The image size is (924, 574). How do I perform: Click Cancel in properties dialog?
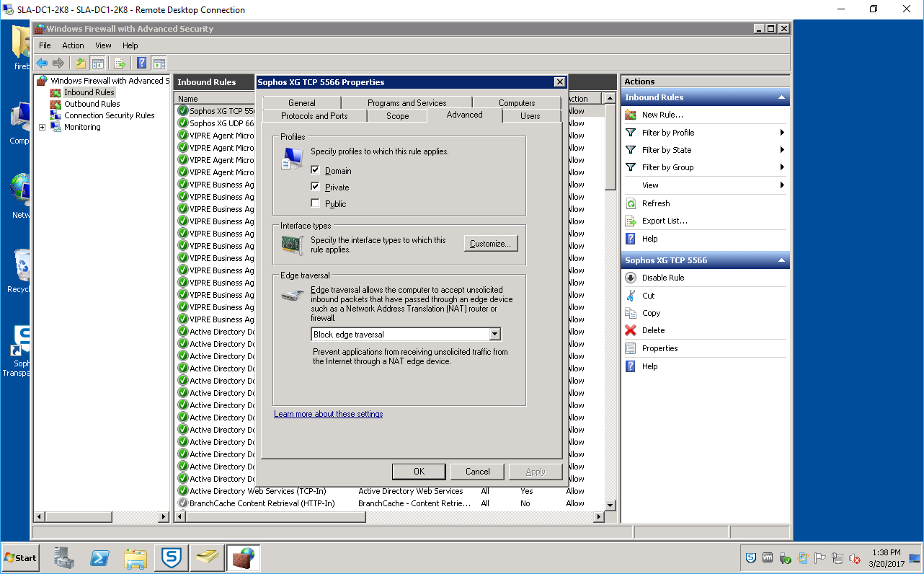477,472
